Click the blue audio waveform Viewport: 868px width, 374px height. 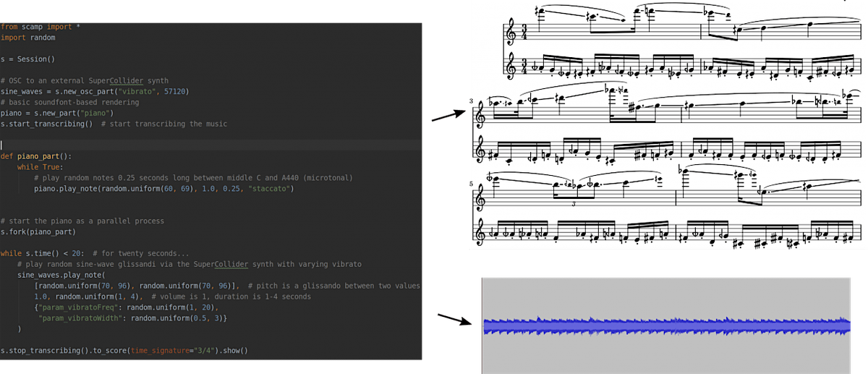pos(667,326)
